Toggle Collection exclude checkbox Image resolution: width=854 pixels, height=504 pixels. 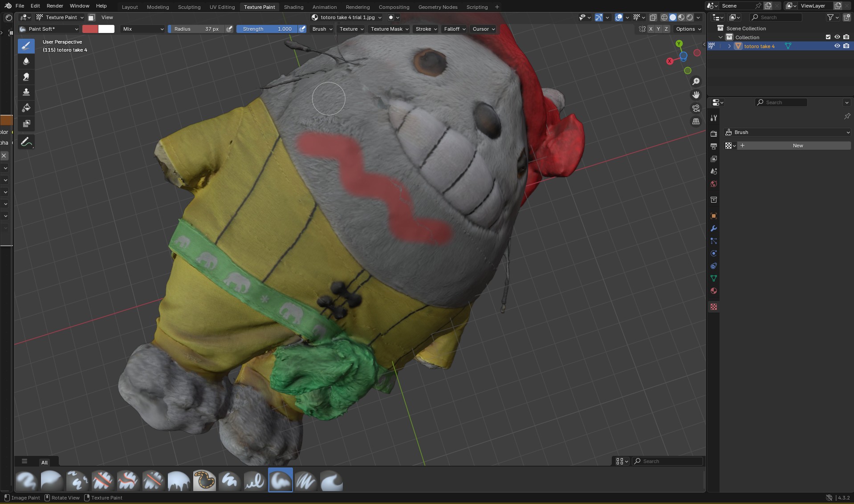point(828,37)
